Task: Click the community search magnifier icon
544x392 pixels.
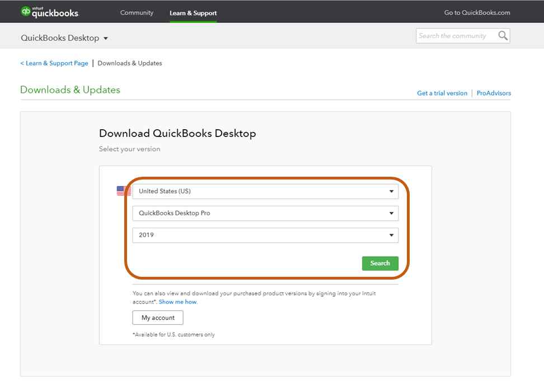Action: coord(503,35)
